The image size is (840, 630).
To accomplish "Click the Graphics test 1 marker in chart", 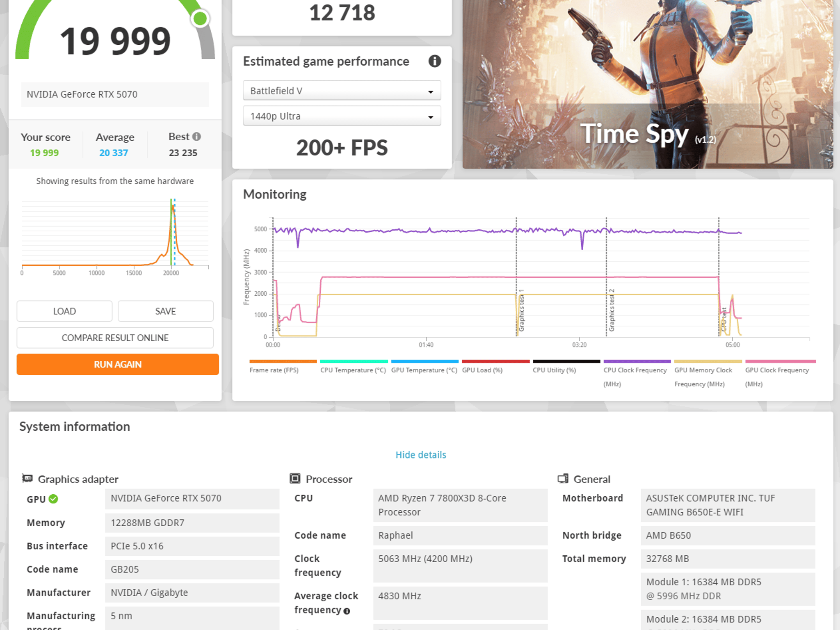I will pyautogui.click(x=521, y=310).
